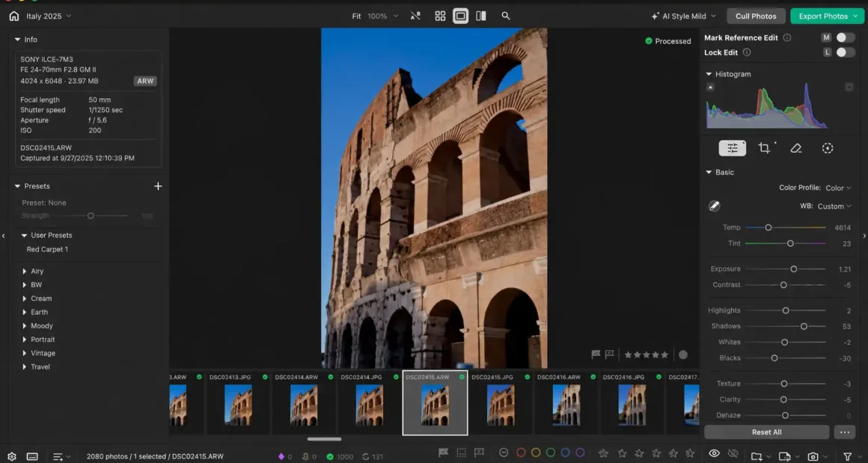The image size is (868, 463).
Task: Open the Mark Reference Edit info tooltip
Action: click(786, 37)
